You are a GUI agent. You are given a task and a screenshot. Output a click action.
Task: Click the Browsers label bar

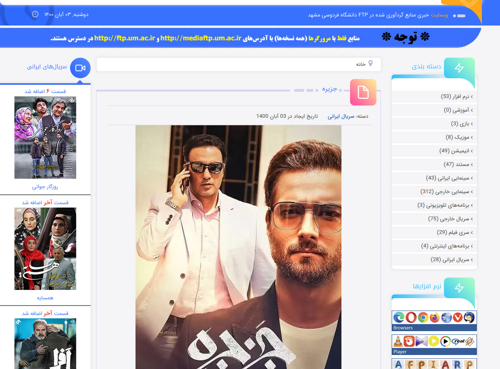(x=434, y=328)
